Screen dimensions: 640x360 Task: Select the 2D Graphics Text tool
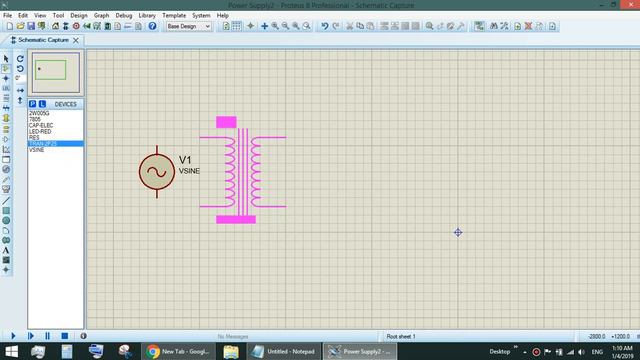pyautogui.click(x=6, y=250)
